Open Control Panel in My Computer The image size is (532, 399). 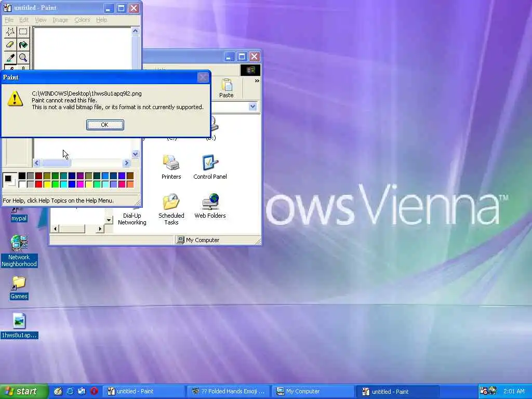210,167
